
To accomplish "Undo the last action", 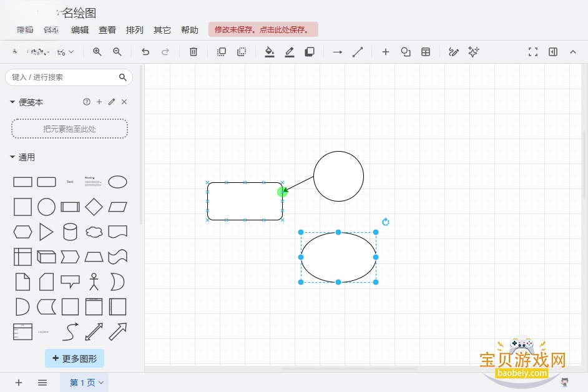I will click(145, 52).
